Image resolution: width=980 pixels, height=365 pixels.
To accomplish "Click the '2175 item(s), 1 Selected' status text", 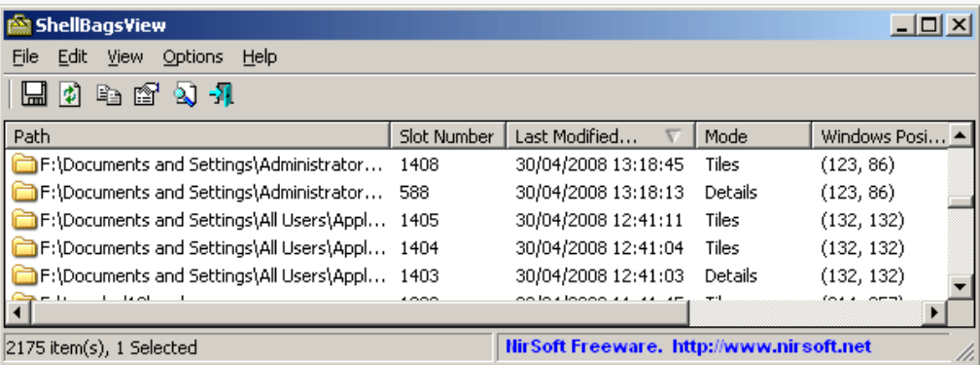I will [x=102, y=347].
